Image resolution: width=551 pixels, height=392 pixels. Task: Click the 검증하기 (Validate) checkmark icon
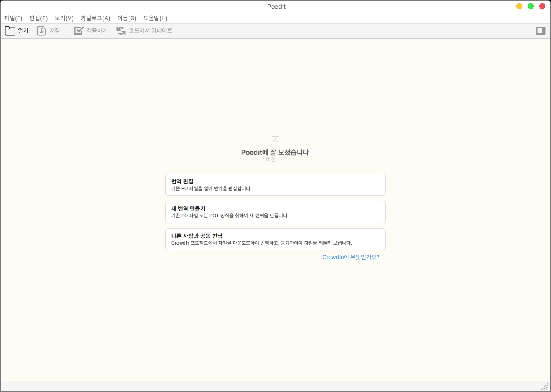(79, 31)
